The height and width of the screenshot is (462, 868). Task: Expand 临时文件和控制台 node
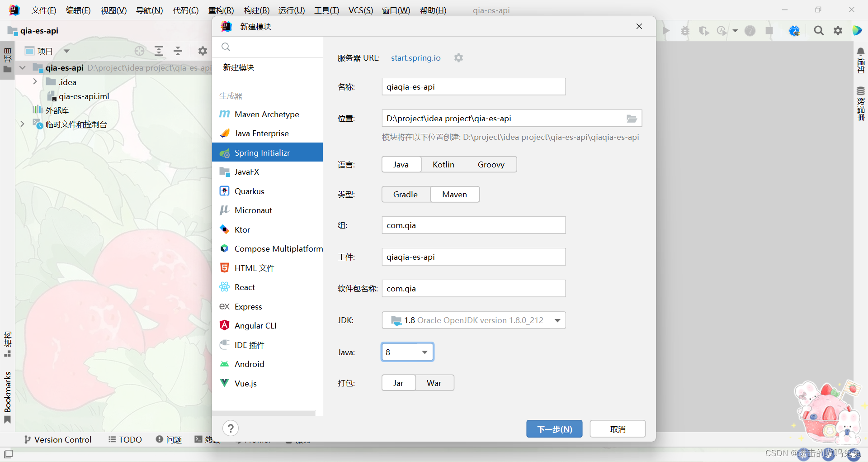[x=22, y=124]
